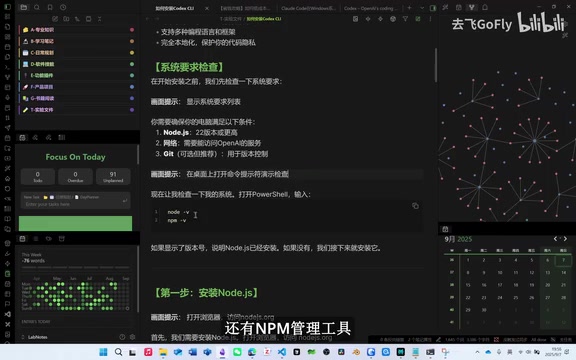Close the active Codex CLI tab
This screenshot has width=576, height=360.
pyautogui.click(x=207, y=8)
